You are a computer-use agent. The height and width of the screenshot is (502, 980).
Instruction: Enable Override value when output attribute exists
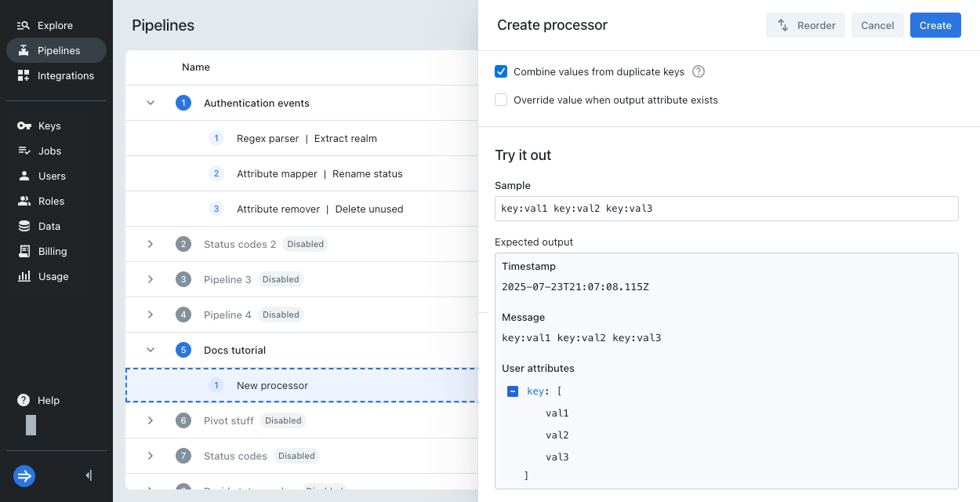click(x=501, y=100)
